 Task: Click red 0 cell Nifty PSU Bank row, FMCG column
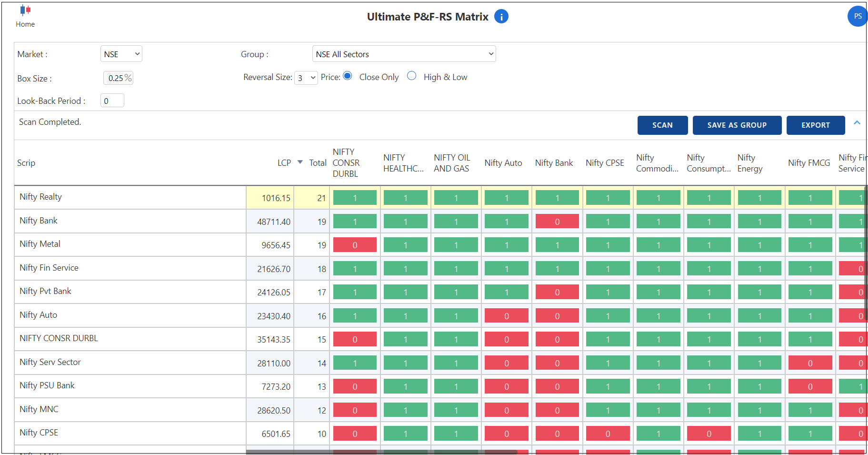(x=810, y=386)
